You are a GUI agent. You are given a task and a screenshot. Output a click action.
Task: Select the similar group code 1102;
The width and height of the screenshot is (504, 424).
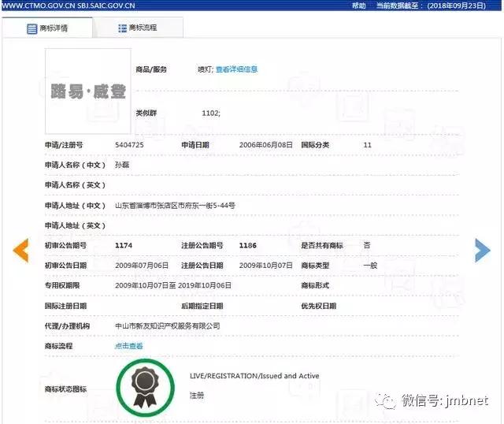tap(211, 113)
